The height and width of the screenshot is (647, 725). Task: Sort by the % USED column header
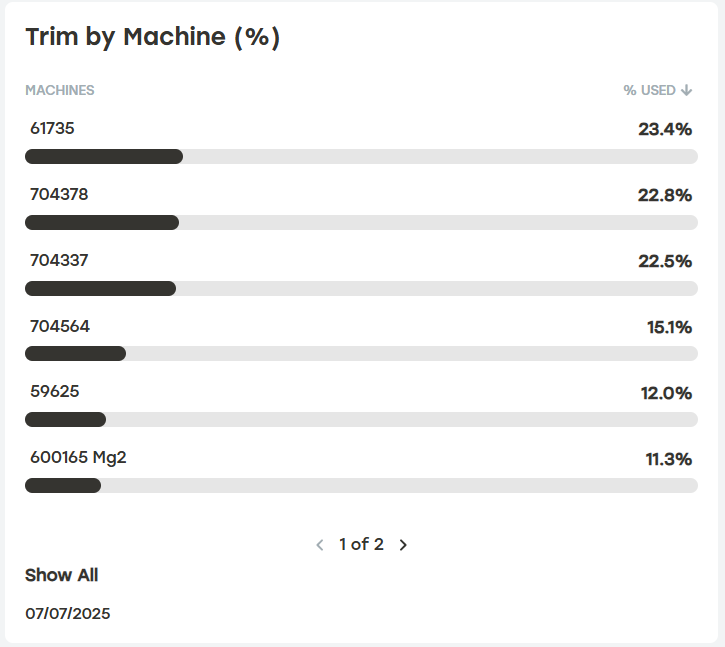pos(650,90)
